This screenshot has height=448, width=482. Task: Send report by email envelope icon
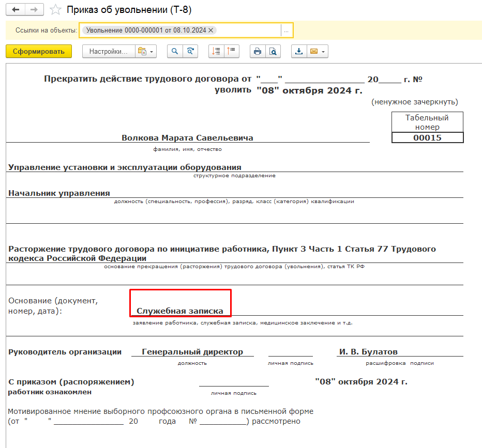pos(314,51)
